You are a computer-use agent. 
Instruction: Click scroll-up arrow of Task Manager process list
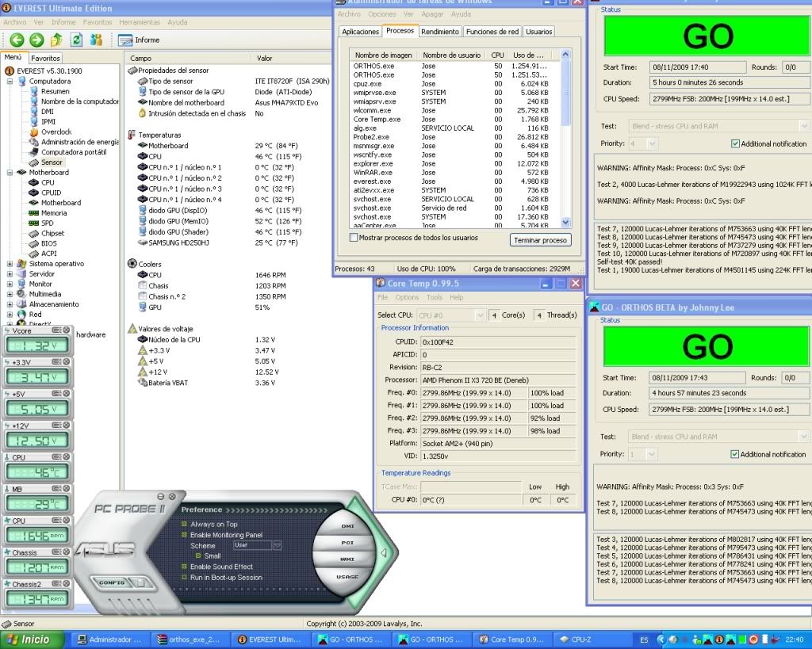point(565,55)
